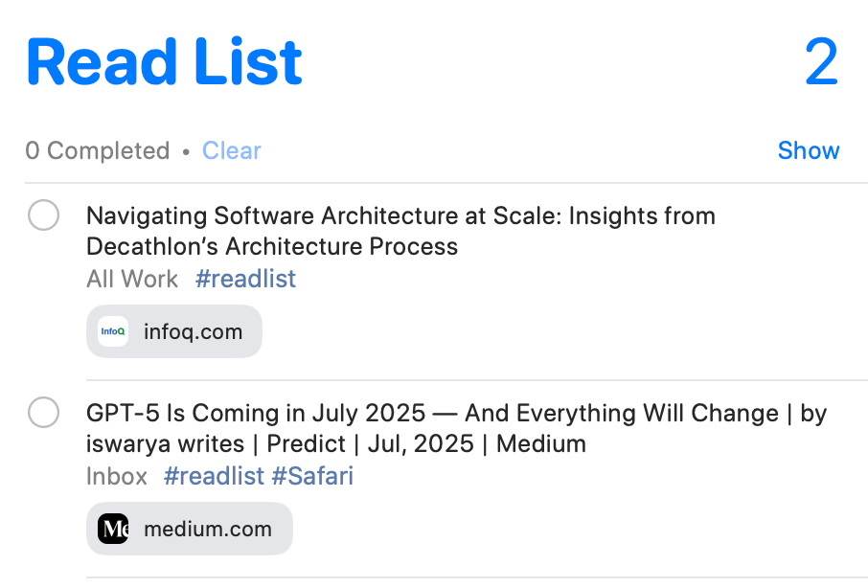
Task: Click the bullet separator before Clear
Action: pos(186,151)
